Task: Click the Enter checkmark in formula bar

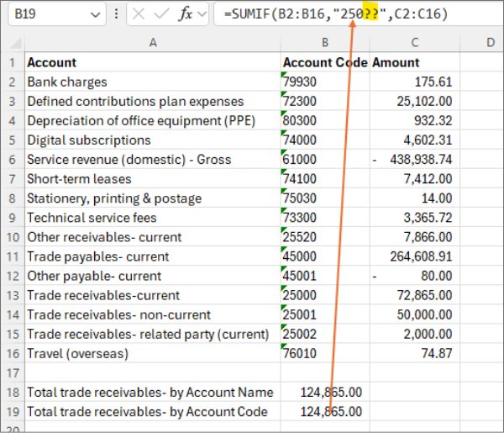Action: 161,15
